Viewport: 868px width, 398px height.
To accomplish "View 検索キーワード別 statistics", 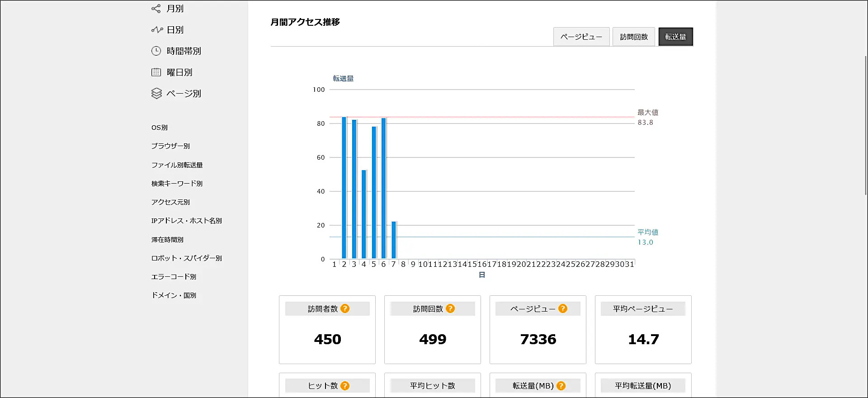I will click(177, 184).
